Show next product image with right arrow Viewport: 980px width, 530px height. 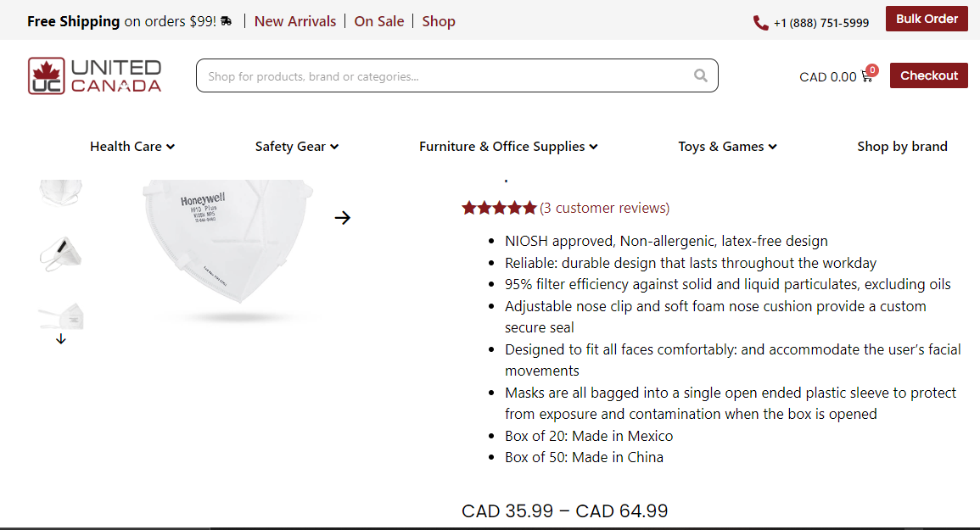coord(342,217)
